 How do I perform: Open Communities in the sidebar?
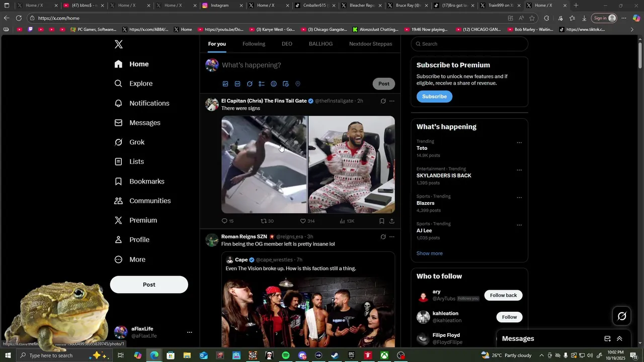tap(142, 201)
